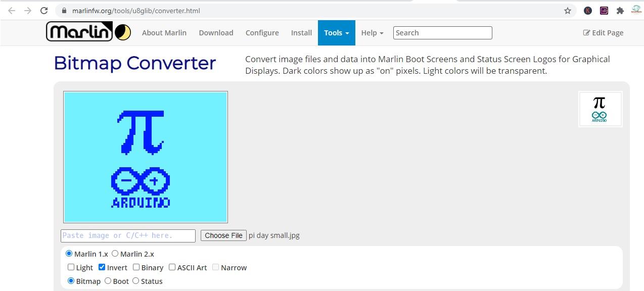
Task: Toggle the dark mode moon icon
Action: pos(123,33)
